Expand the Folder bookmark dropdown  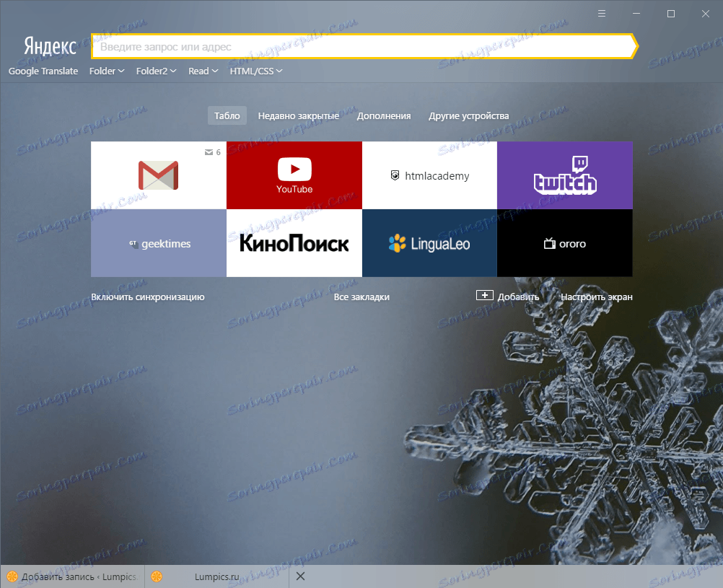[107, 71]
